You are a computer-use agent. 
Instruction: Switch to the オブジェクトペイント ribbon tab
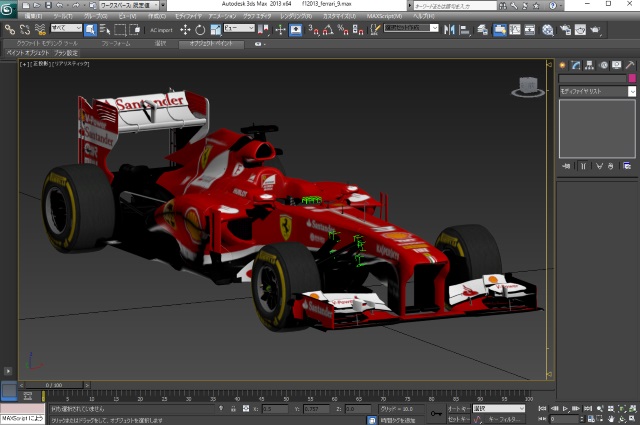pyautogui.click(x=211, y=44)
